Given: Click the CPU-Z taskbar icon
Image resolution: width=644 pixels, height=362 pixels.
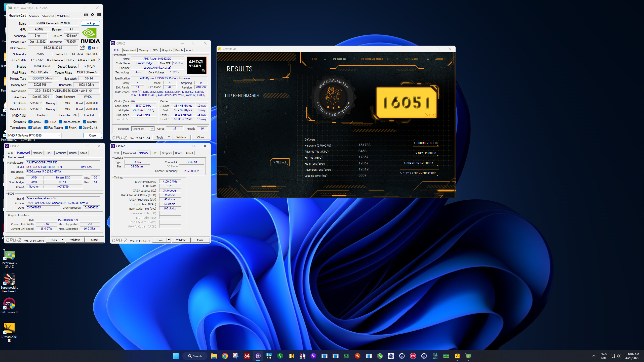Looking at the screenshot, I should point(258,356).
